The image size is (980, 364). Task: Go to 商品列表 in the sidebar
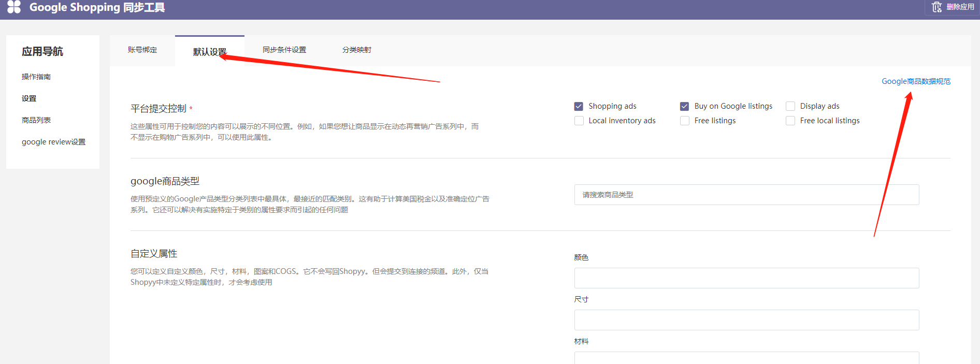36,120
